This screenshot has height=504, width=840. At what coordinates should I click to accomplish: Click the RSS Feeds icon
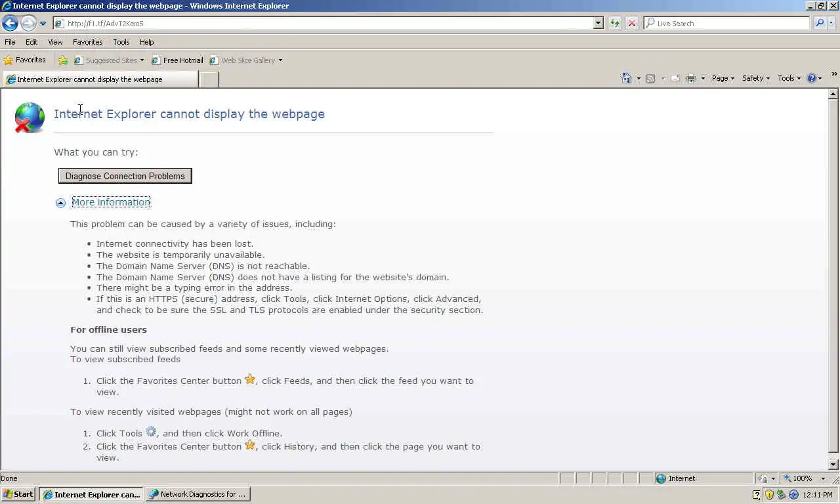(650, 78)
